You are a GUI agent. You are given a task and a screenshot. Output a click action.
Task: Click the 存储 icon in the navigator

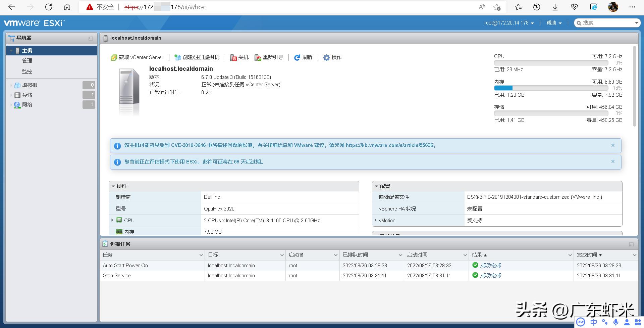[17, 95]
